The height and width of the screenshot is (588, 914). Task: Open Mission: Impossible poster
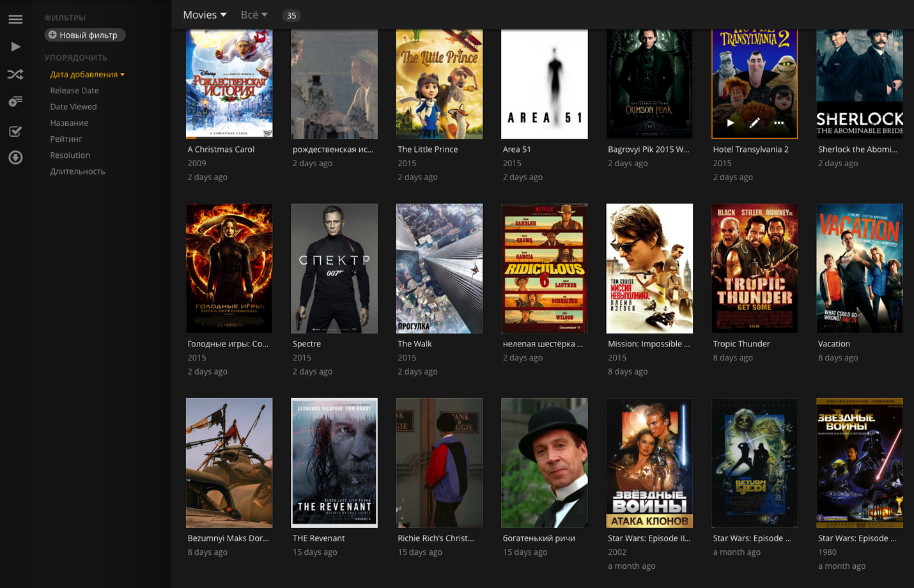pos(649,268)
